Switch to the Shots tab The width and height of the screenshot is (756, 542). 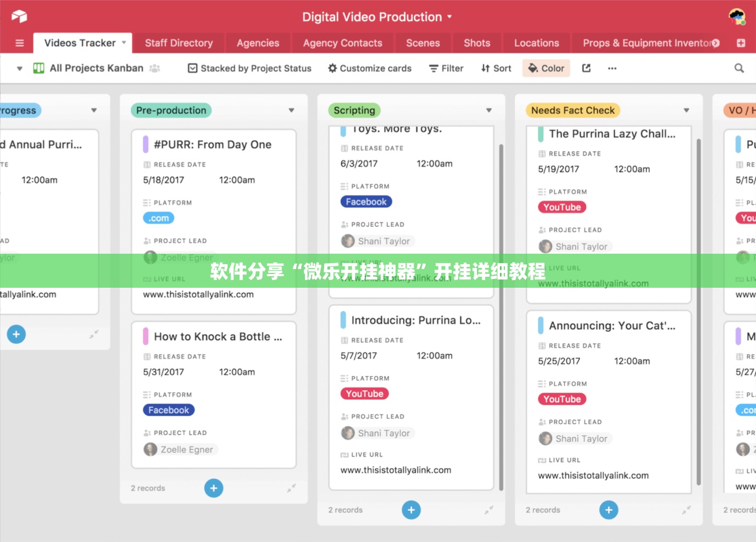[477, 43]
